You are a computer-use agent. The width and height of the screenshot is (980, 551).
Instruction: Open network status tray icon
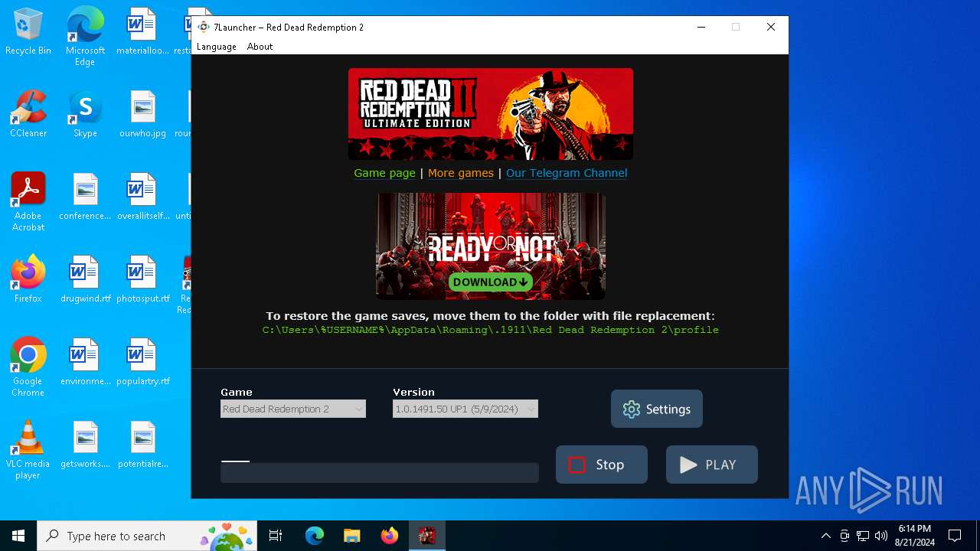pos(863,536)
